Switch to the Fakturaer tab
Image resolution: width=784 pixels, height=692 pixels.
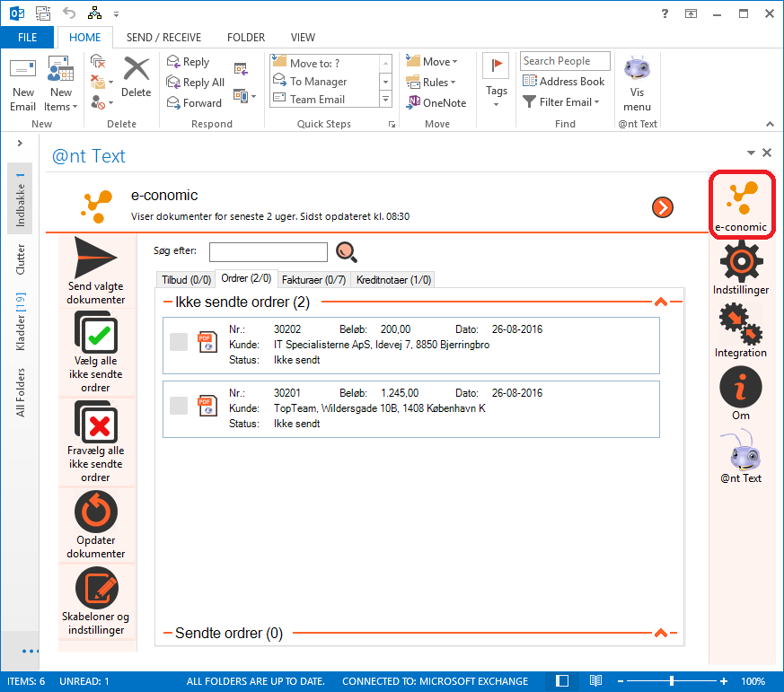(x=313, y=279)
